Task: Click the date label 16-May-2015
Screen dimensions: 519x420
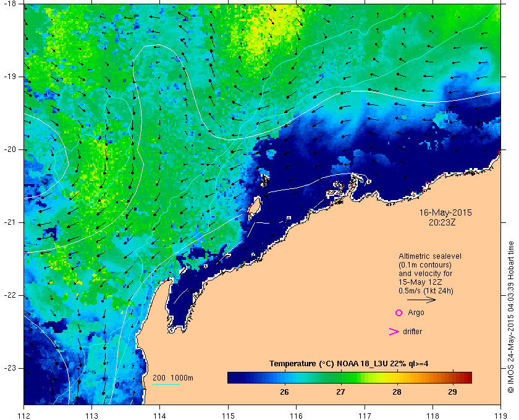Action: [x=445, y=212]
